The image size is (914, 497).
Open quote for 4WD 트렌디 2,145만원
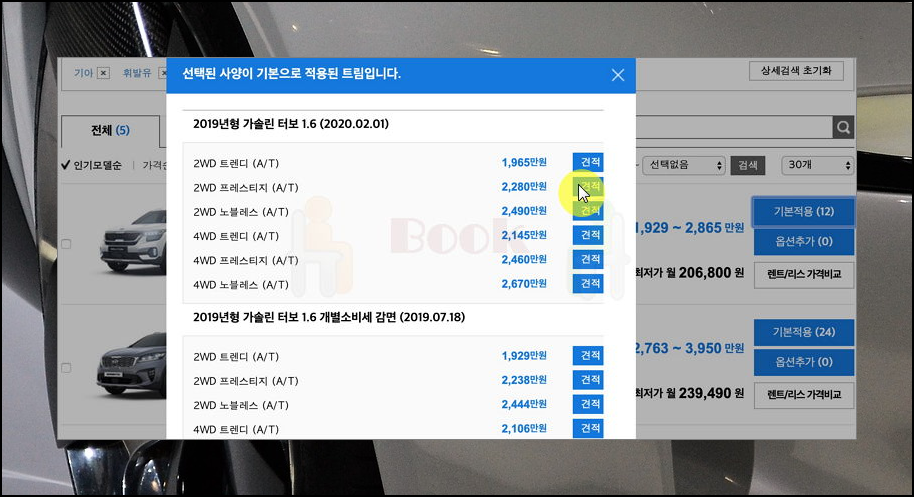click(x=588, y=235)
